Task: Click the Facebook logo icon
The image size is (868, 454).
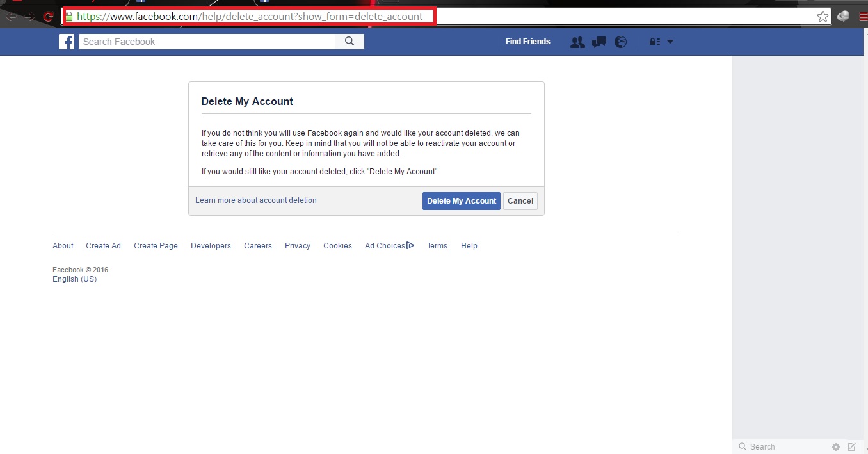Action: 67,42
